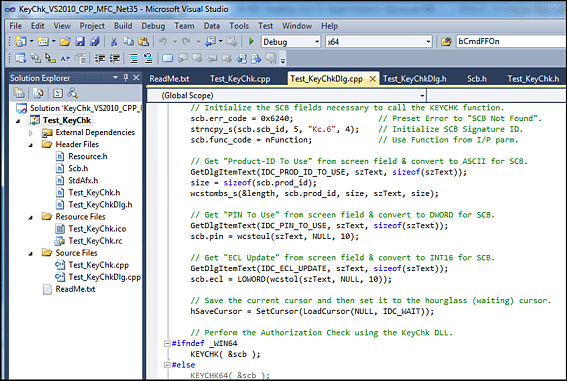Toggle a bookmark on the current line
Screen dimensions: 567x381
(x=167, y=58)
